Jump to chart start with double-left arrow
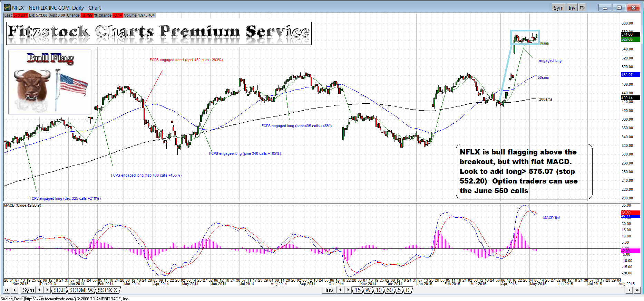The image size is (644, 301). pos(7,290)
